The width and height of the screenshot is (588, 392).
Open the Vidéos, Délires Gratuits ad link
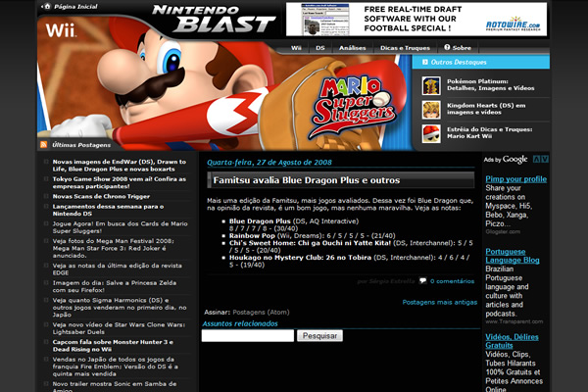pos(512,341)
